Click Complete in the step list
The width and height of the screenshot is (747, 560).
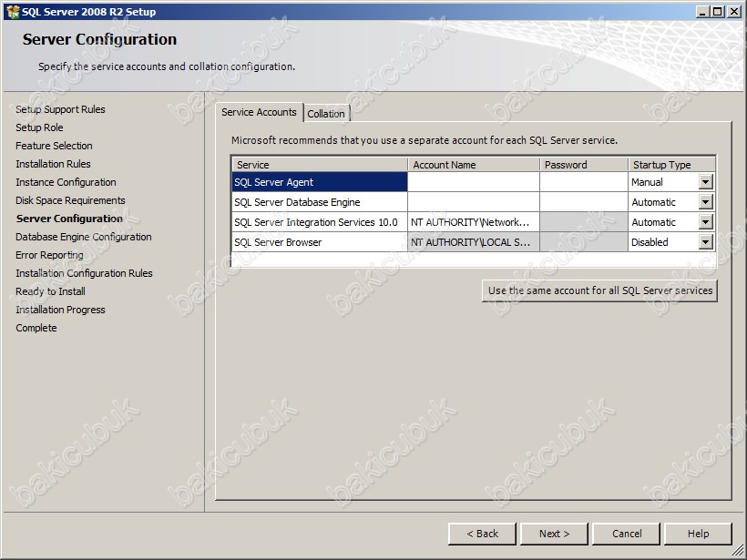[36, 328]
